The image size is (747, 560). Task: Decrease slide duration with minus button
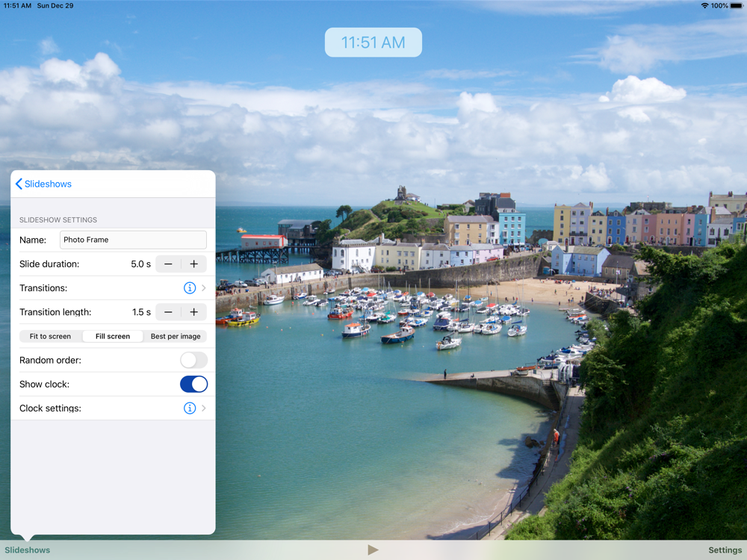point(168,264)
